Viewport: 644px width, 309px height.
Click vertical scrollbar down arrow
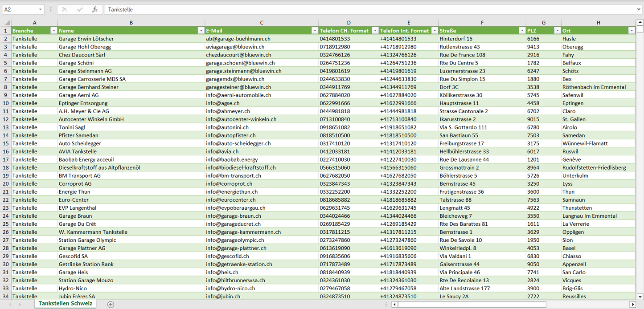point(640,297)
